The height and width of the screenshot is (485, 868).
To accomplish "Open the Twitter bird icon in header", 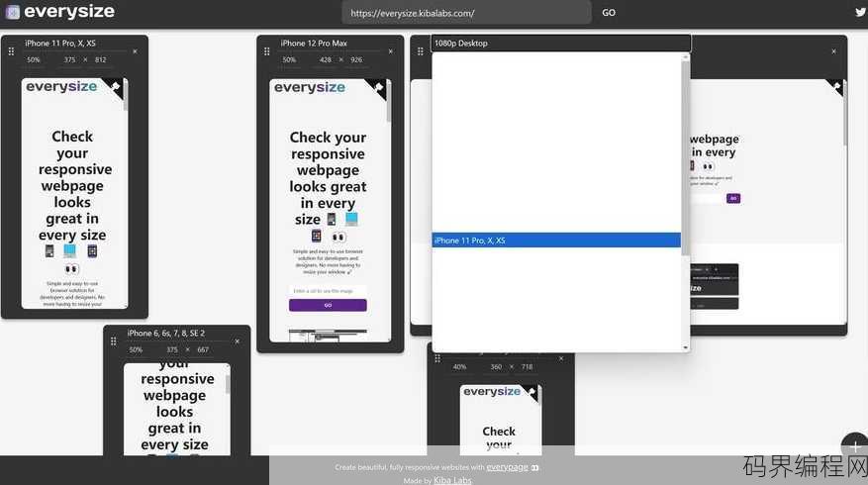I will click(x=861, y=12).
